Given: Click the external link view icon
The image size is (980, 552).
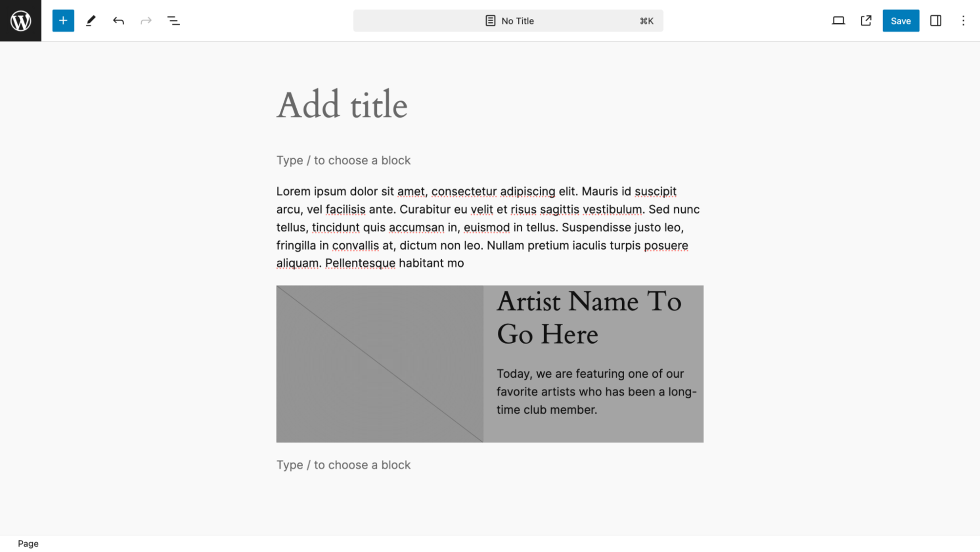Looking at the screenshot, I should click(867, 20).
